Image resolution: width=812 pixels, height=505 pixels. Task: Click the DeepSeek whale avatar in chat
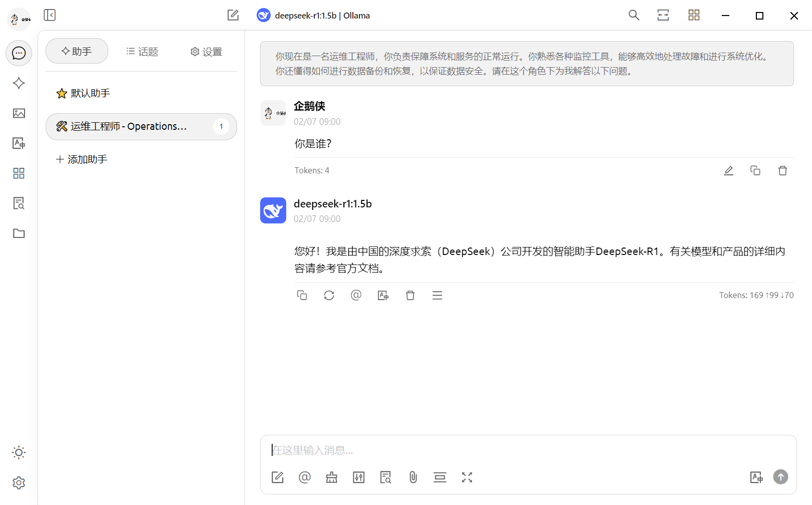click(273, 210)
